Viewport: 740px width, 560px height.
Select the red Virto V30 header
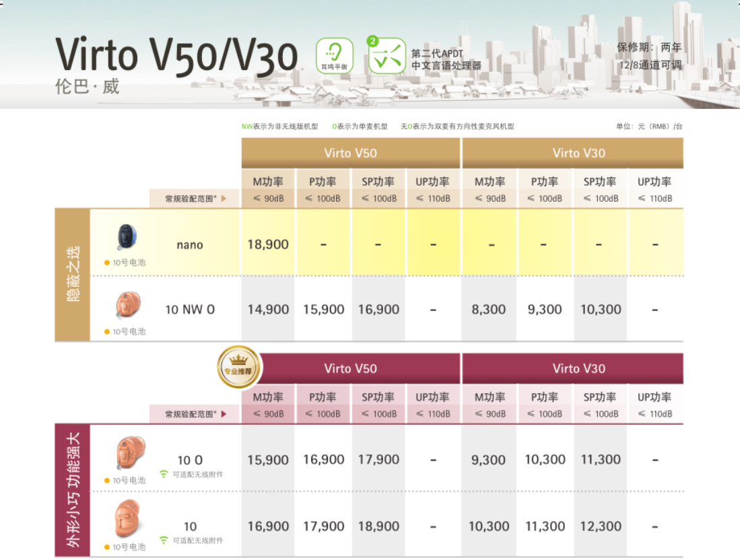[x=572, y=368]
